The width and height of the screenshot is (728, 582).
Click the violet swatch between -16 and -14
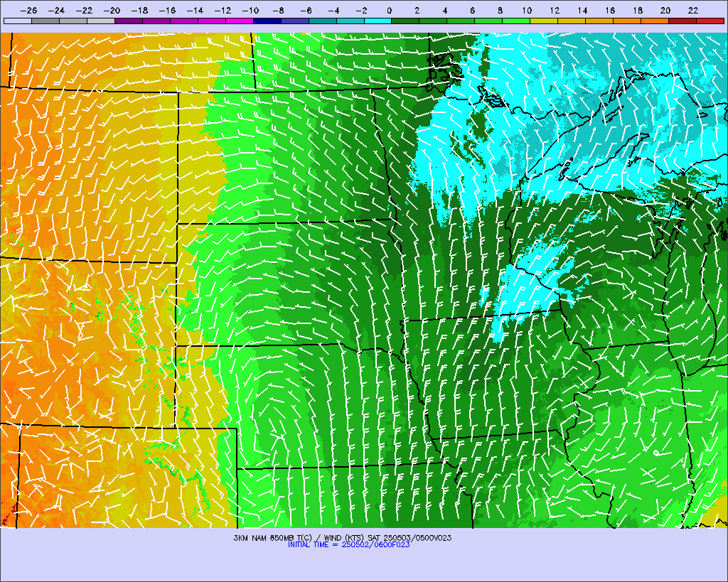tap(184, 21)
